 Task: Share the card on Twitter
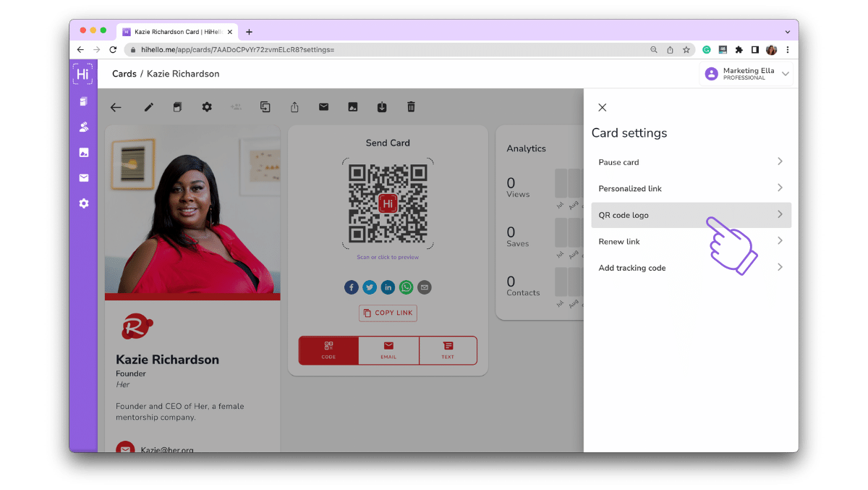(369, 287)
